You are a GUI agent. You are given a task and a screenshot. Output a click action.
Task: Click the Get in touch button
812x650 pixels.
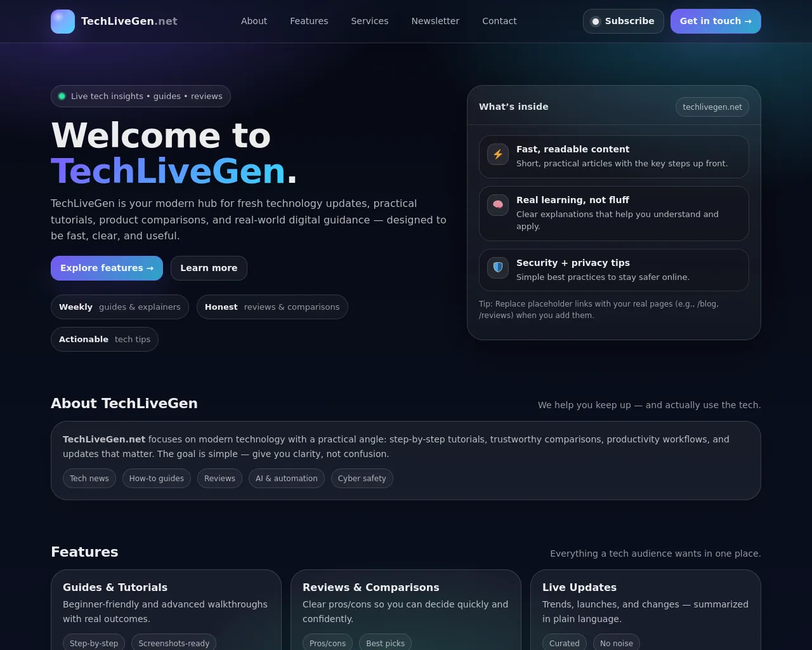[x=715, y=21]
